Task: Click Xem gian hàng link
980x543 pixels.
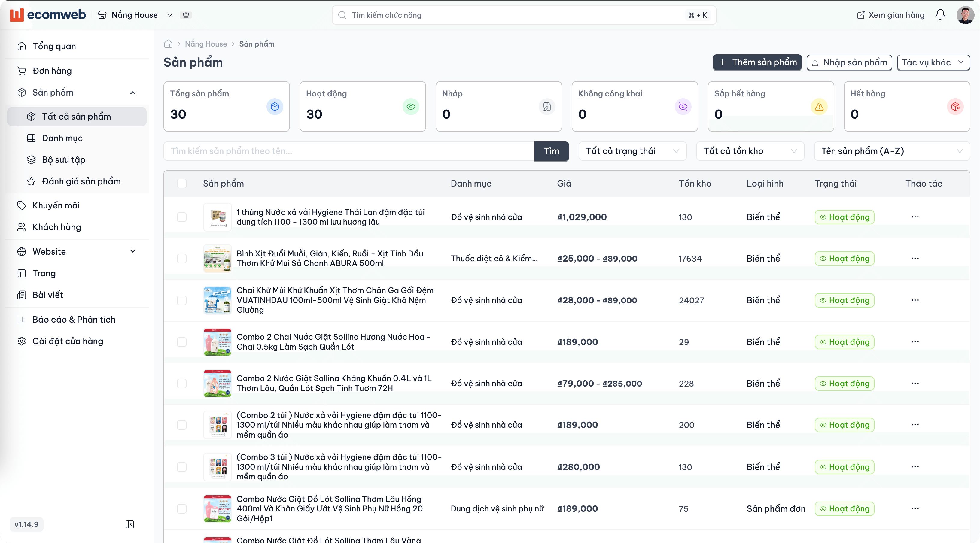Action: (x=890, y=15)
